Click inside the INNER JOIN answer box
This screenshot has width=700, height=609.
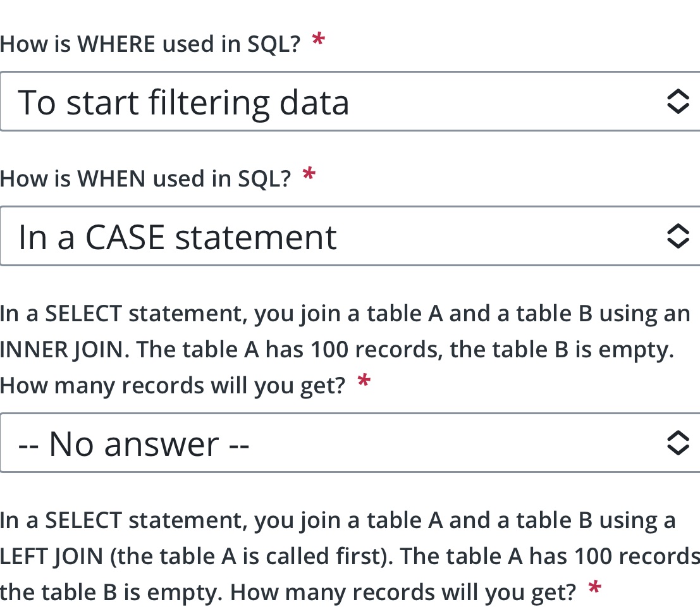(253, 443)
